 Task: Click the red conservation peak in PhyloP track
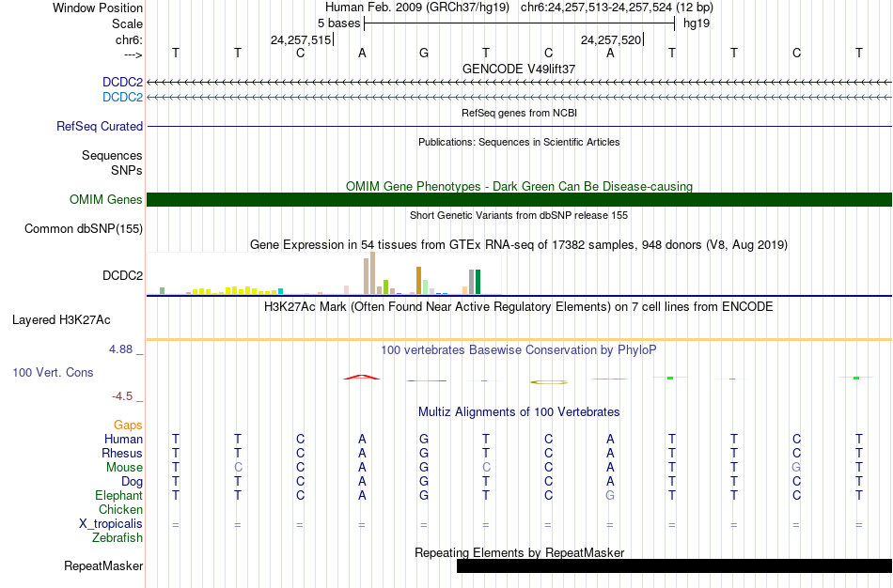point(362,377)
